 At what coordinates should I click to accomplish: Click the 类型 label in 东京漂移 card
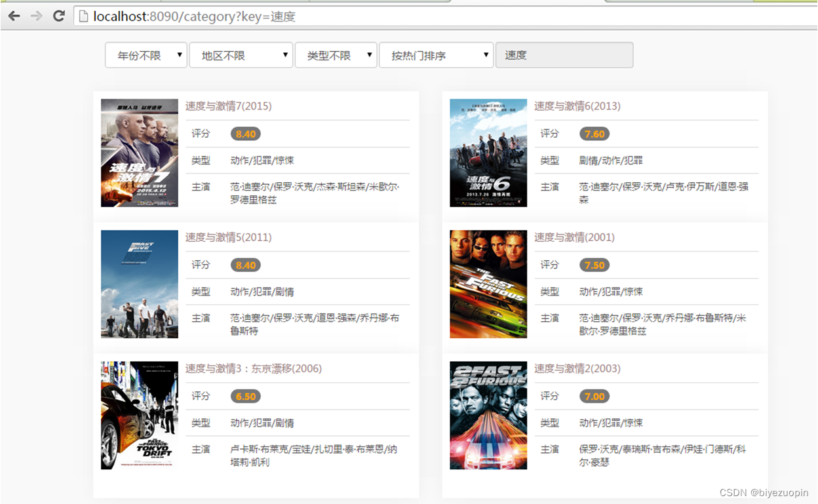(201, 423)
